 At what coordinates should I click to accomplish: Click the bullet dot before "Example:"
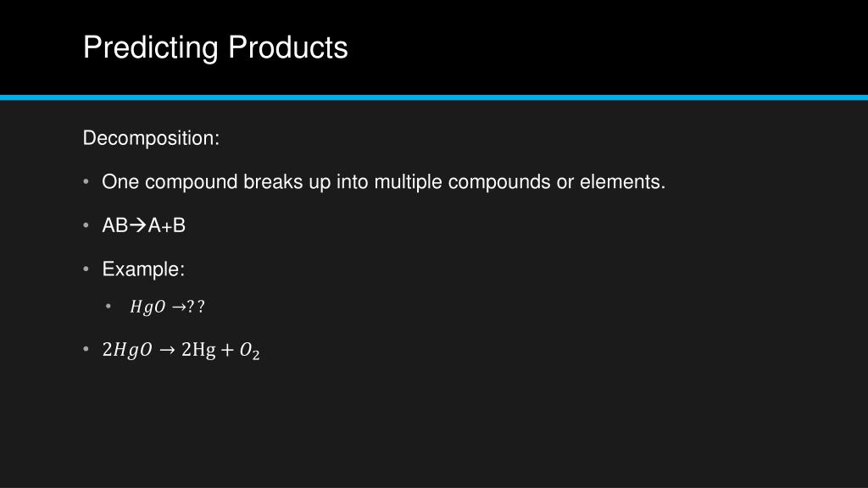(87, 269)
